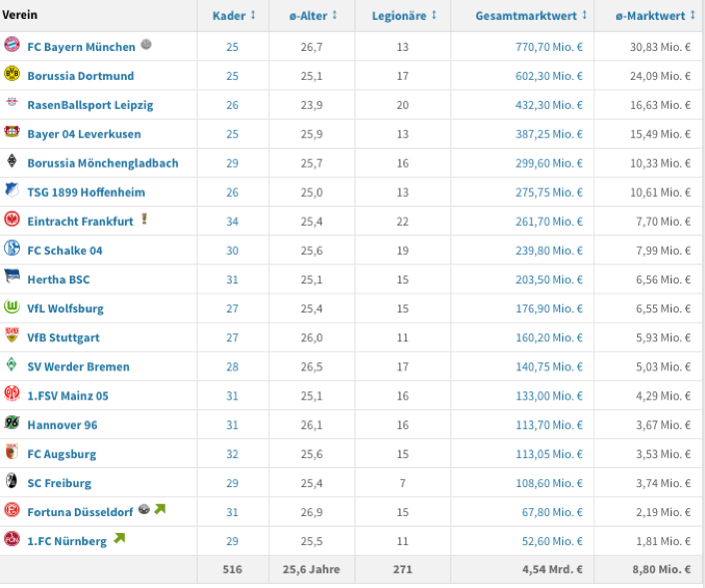Screen dimensions: 705x588
Task: Click the SV Werder Bremen crest
Action: [x=12, y=364]
